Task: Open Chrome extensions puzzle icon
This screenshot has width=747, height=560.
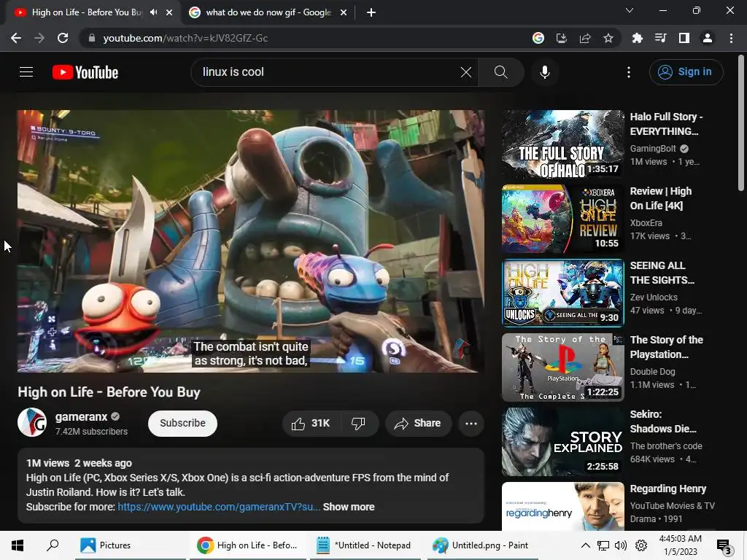Action: [x=638, y=38]
